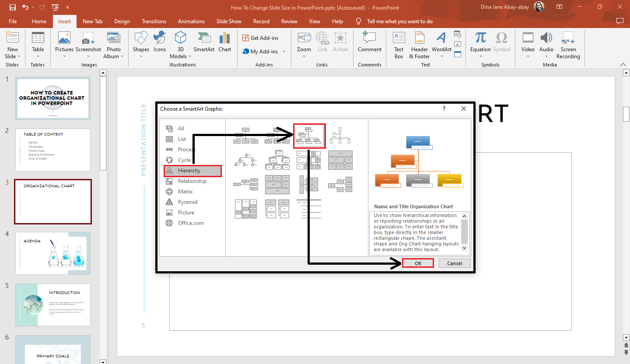Click OK to insert the organization chart
This screenshot has width=630, height=364.
[x=418, y=263]
